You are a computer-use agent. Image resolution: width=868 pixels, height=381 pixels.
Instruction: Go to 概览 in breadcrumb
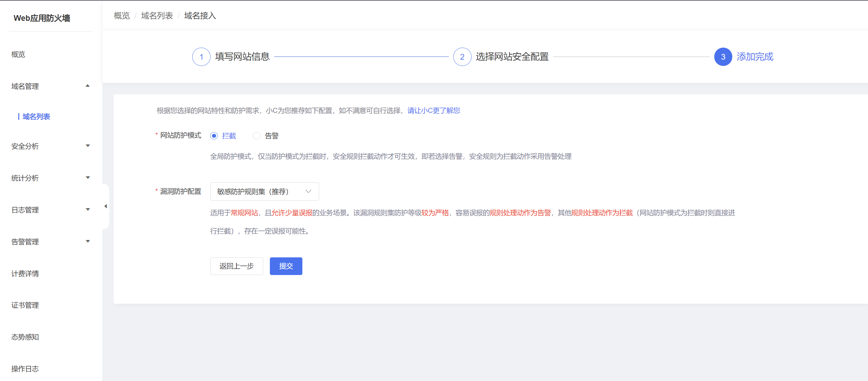(122, 15)
